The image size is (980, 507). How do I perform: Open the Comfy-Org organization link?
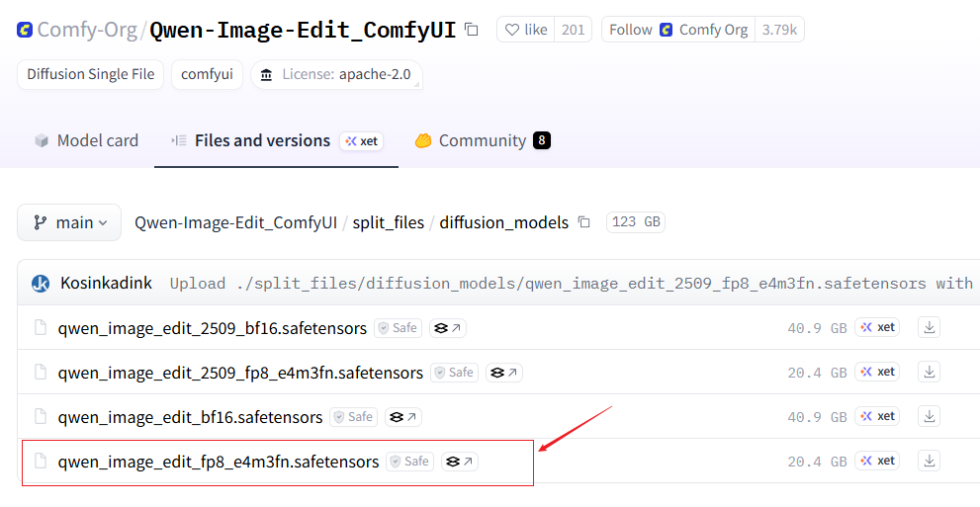click(87, 30)
